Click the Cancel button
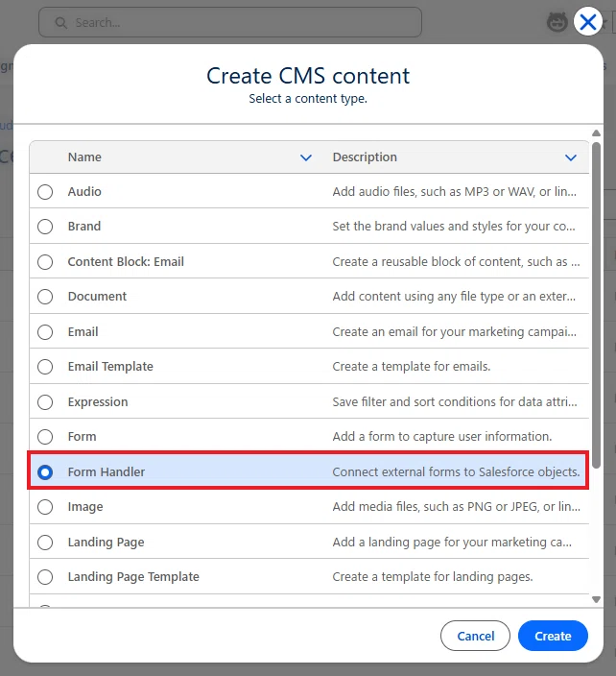Image resolution: width=616 pixels, height=676 pixels. (x=475, y=636)
